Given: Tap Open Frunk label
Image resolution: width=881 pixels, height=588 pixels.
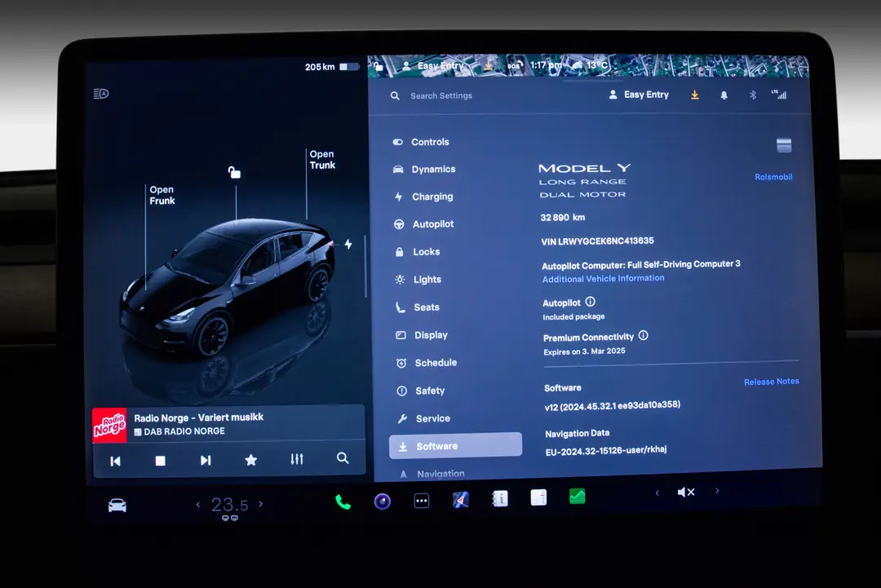Looking at the screenshot, I should (x=162, y=196).
